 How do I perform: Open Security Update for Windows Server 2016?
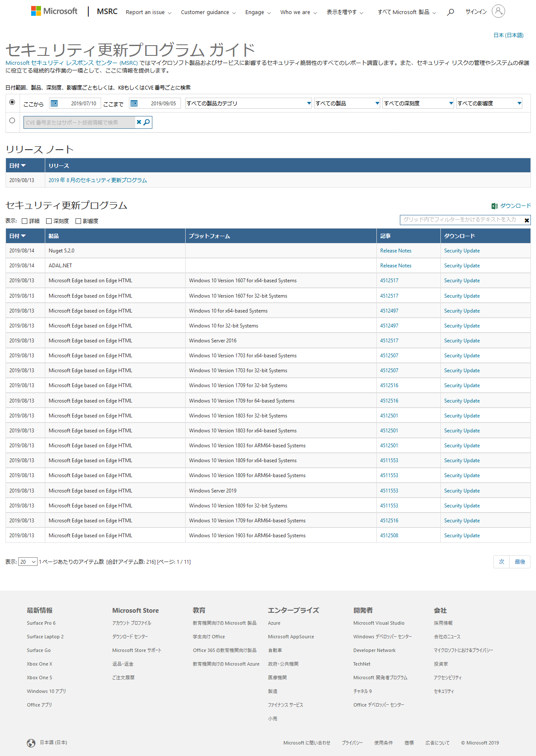point(462,341)
